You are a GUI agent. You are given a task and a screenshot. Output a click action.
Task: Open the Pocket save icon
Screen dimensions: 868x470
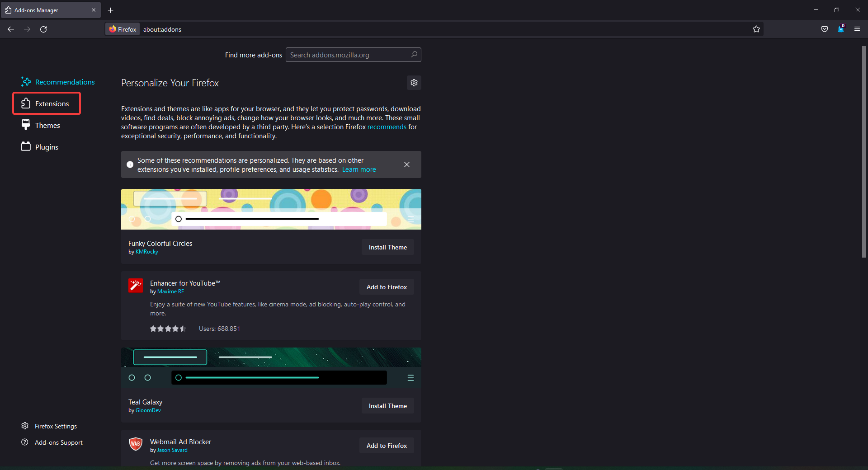click(825, 29)
